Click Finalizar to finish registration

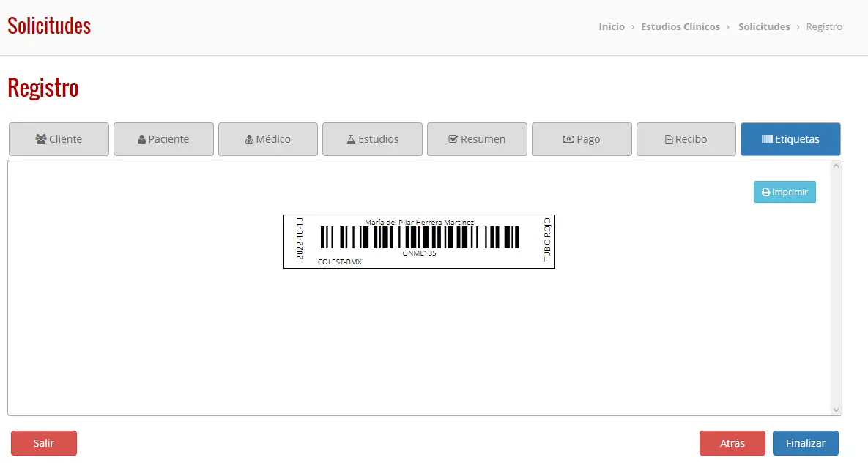(806, 443)
